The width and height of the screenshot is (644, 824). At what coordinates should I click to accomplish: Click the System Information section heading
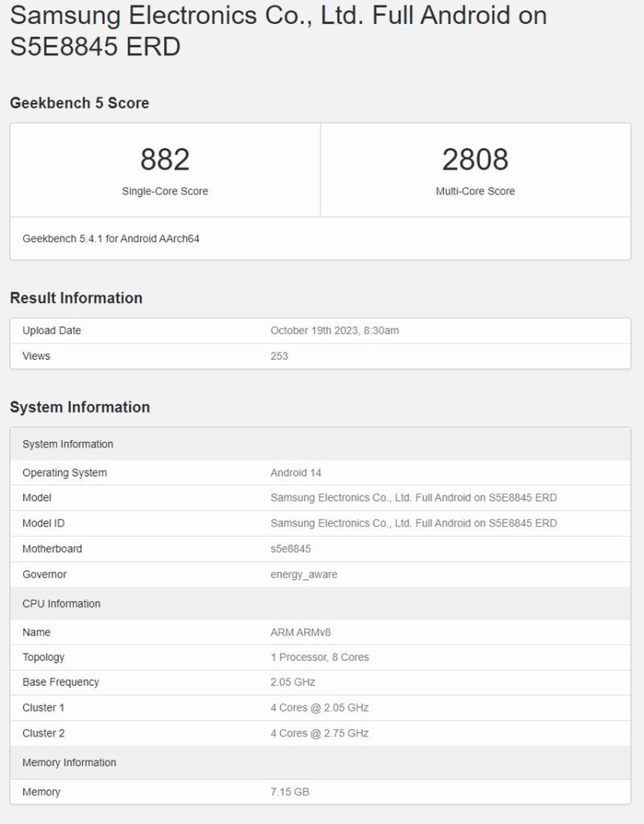pyautogui.click(x=80, y=407)
